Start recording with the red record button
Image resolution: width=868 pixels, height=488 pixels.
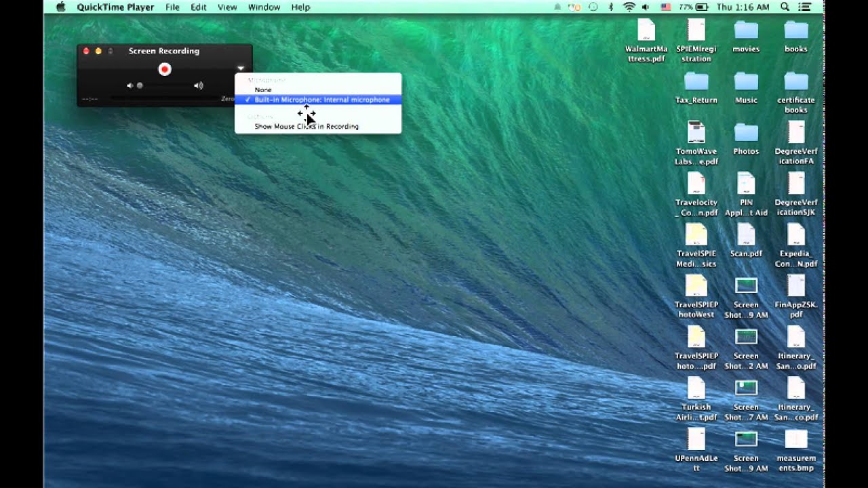click(165, 69)
